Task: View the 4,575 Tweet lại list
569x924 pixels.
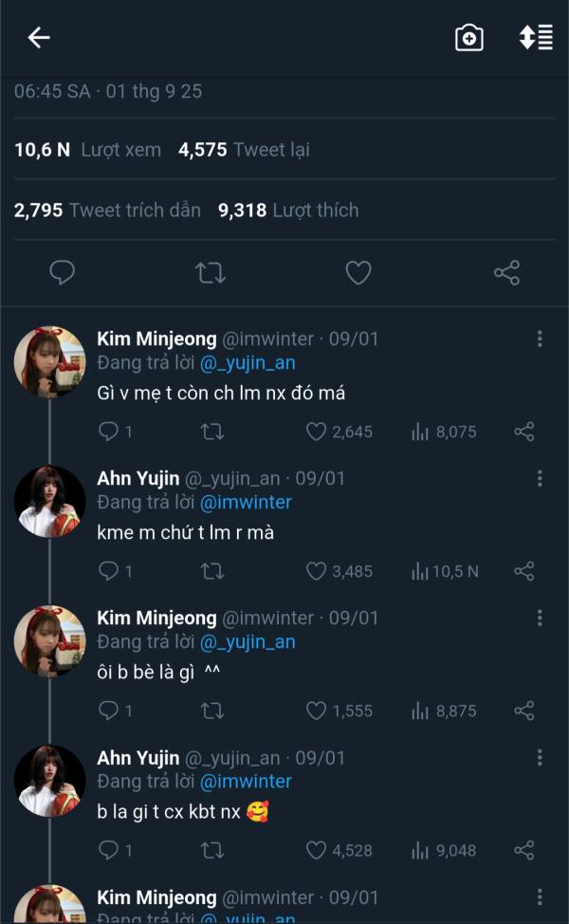Action: (244, 150)
